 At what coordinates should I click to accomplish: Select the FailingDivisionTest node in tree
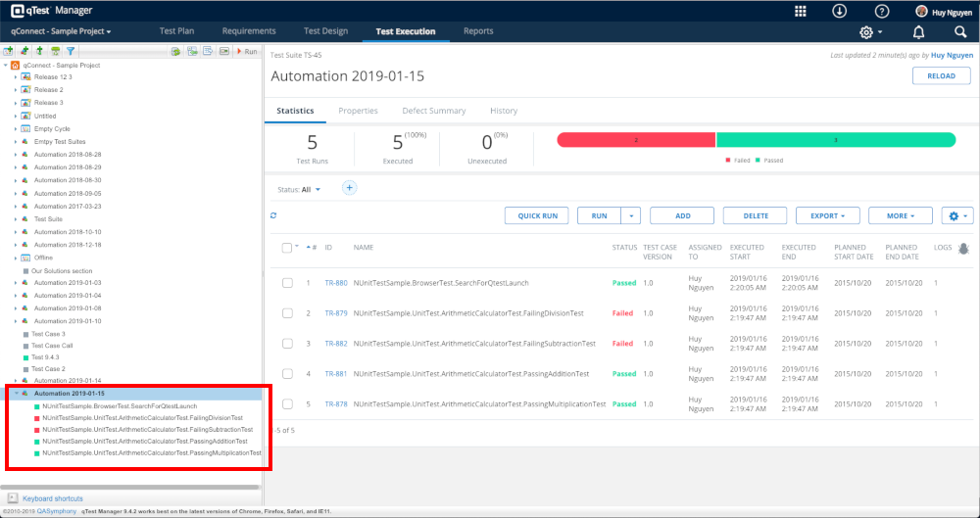[142, 417]
